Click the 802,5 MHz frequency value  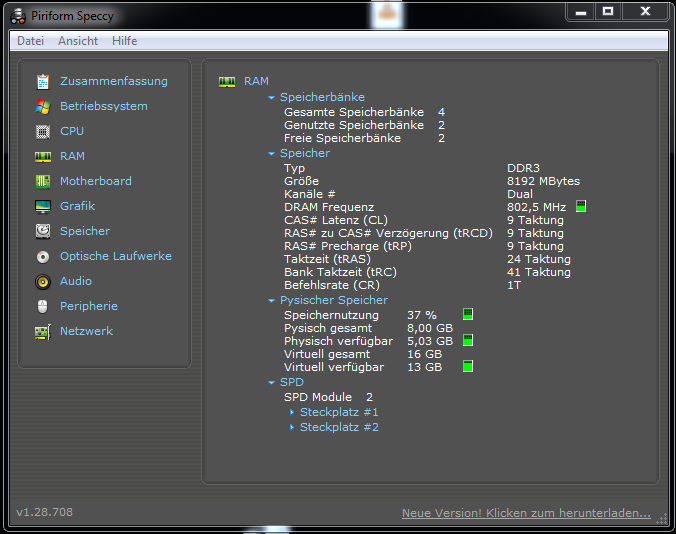(x=537, y=207)
